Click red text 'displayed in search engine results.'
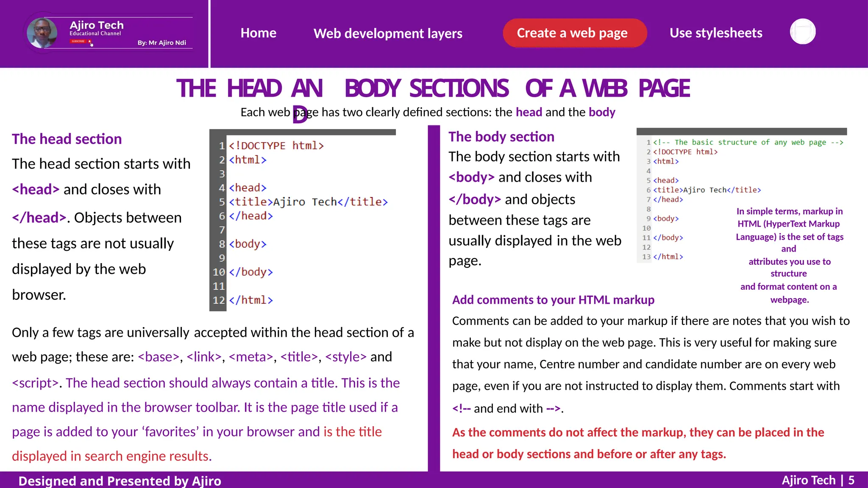The width and height of the screenshot is (868, 488). pyautogui.click(x=112, y=456)
